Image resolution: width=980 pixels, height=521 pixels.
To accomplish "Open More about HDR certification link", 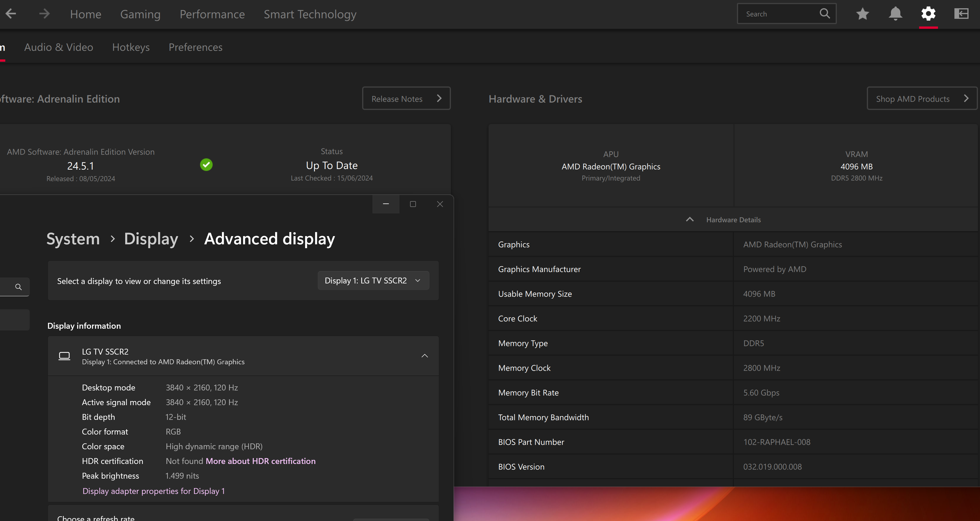I will pos(261,461).
